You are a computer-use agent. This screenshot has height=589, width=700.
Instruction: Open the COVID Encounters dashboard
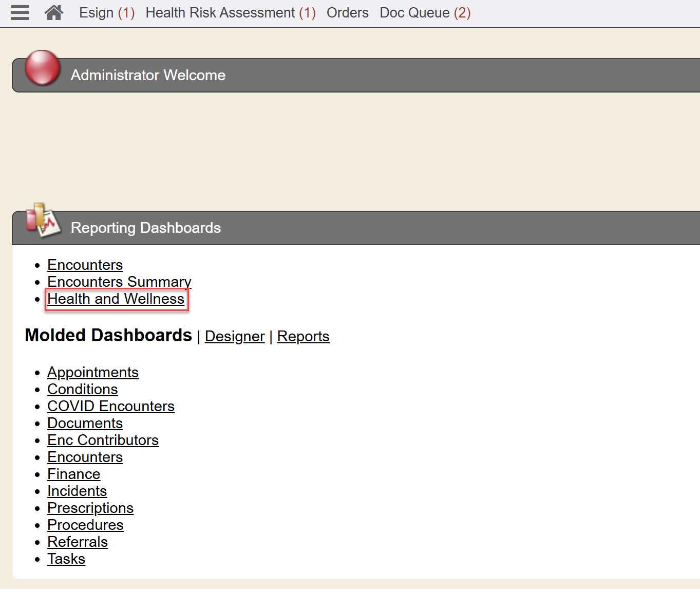(111, 406)
